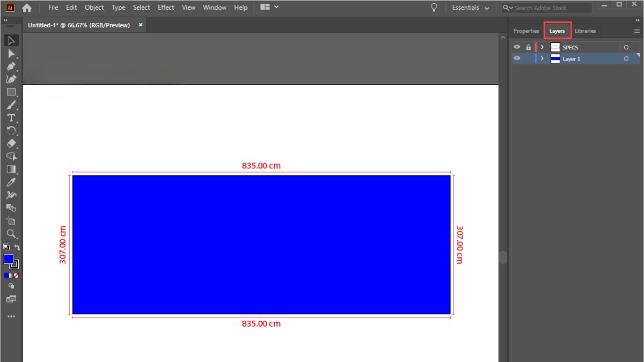644x362 pixels.
Task: Select the Artboard tool
Action: (11, 220)
